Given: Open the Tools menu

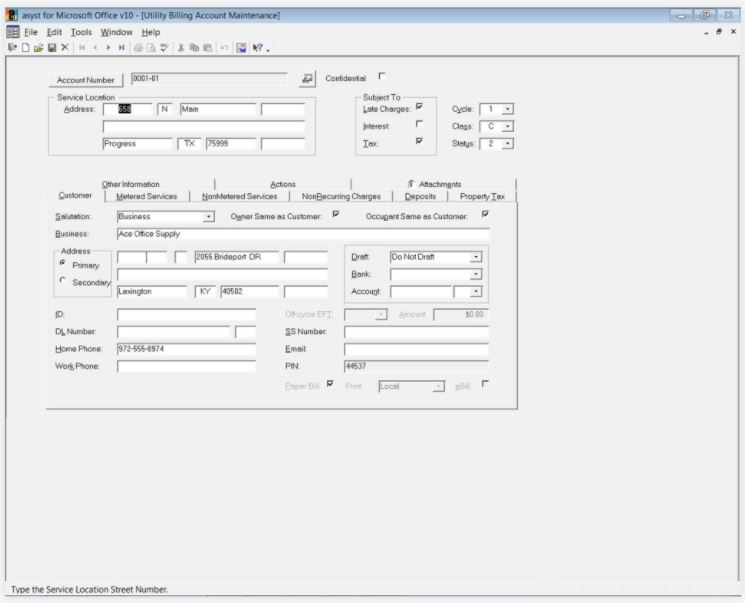Looking at the screenshot, I should pos(81,32).
